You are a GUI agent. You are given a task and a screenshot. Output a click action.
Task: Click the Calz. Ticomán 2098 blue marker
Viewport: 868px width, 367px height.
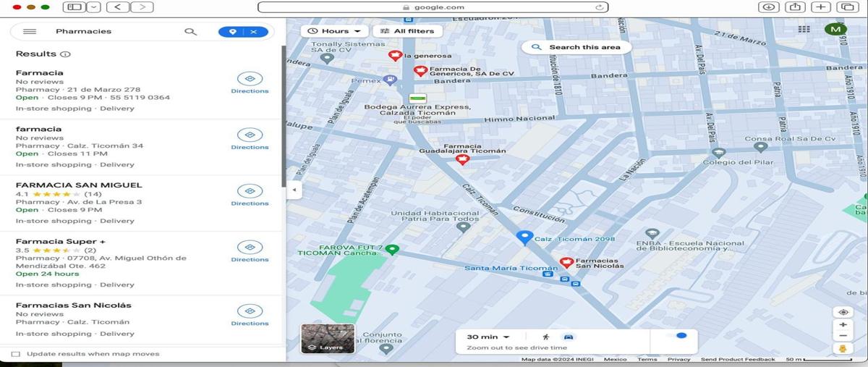point(525,237)
